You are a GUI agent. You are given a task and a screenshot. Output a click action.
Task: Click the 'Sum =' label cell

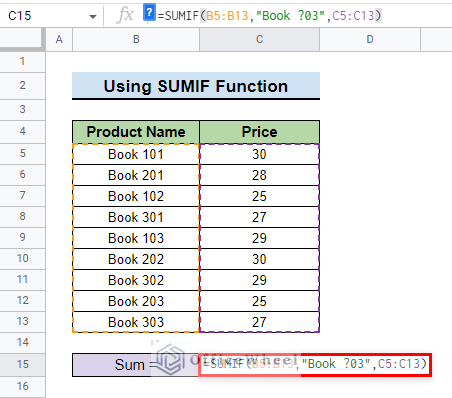pyautogui.click(x=135, y=365)
